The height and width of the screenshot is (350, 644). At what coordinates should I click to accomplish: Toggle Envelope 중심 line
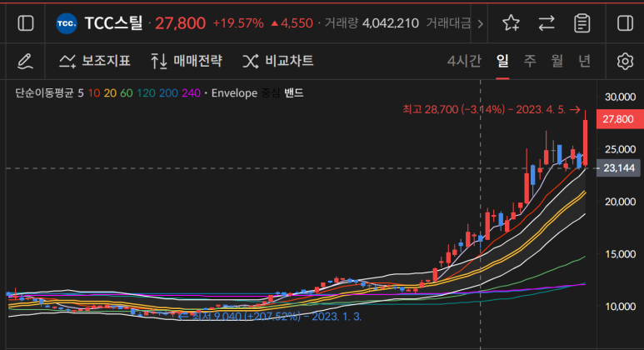270,93
